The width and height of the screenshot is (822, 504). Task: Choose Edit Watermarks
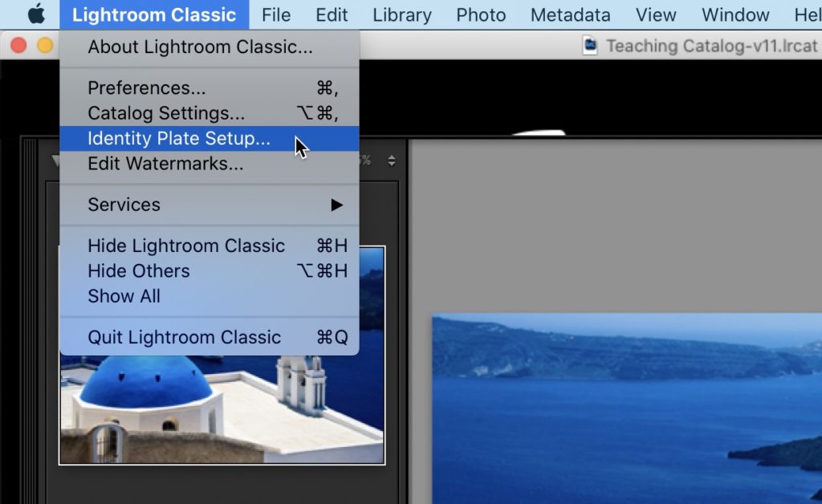pyautogui.click(x=210, y=164)
